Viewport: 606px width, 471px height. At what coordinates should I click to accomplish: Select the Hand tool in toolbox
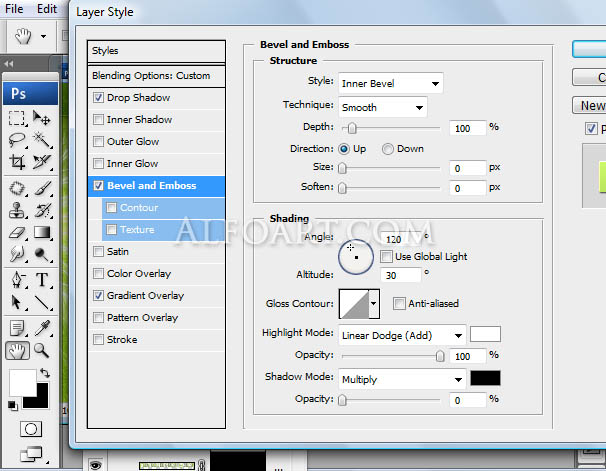17,351
